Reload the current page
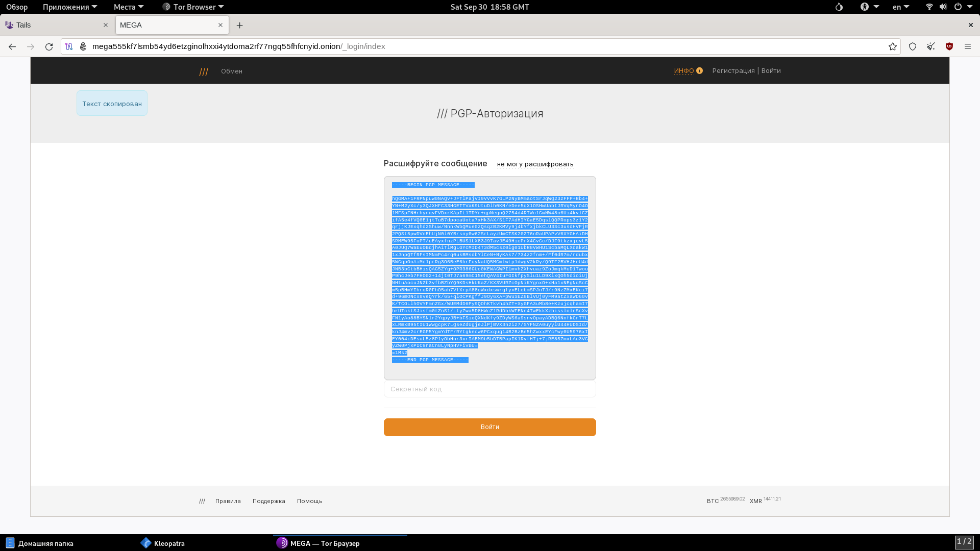This screenshot has width=980, height=551. 49,46
